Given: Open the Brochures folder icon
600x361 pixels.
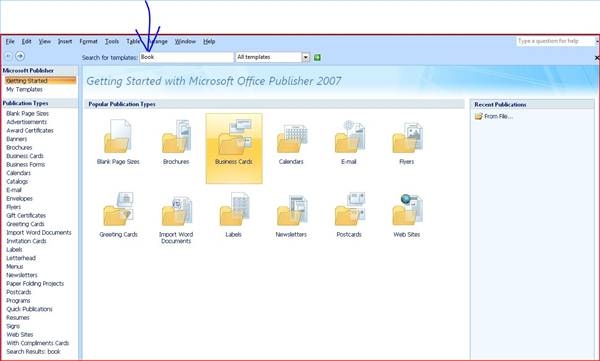Looking at the screenshot, I should click(176, 136).
